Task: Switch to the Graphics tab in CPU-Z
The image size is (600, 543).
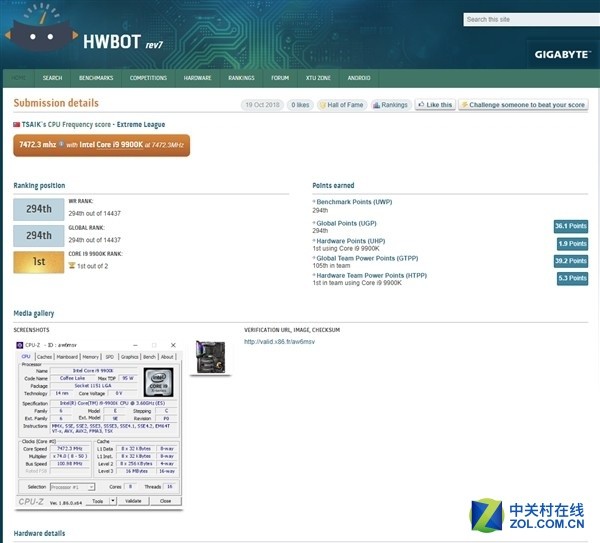Action: click(130, 357)
